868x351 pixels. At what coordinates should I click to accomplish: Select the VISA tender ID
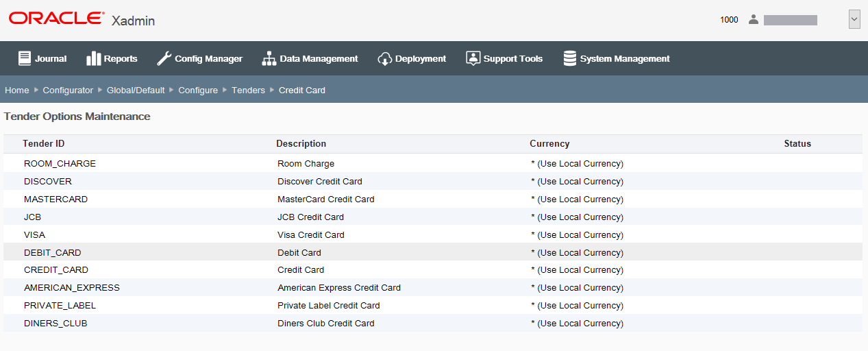(34, 234)
